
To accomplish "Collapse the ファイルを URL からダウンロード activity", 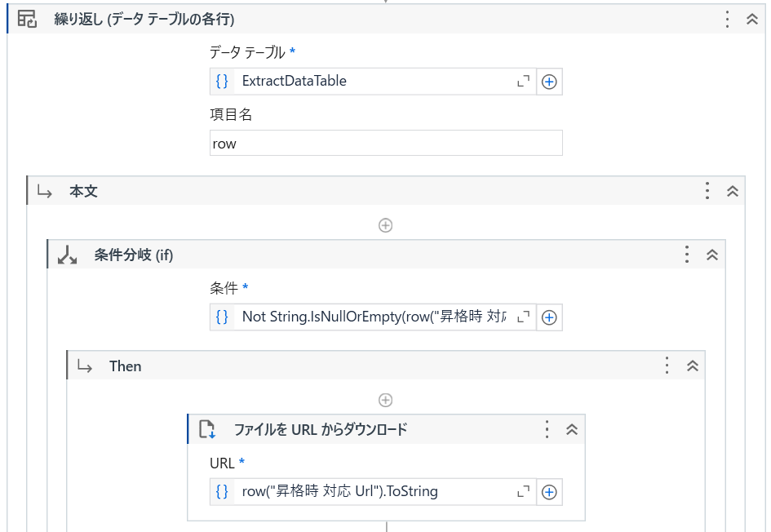I will [x=571, y=429].
